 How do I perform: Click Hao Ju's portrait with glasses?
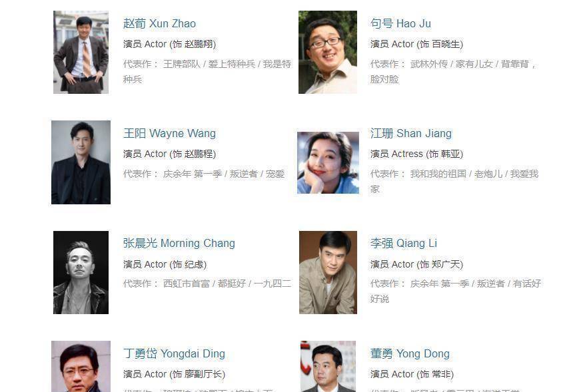click(x=328, y=52)
